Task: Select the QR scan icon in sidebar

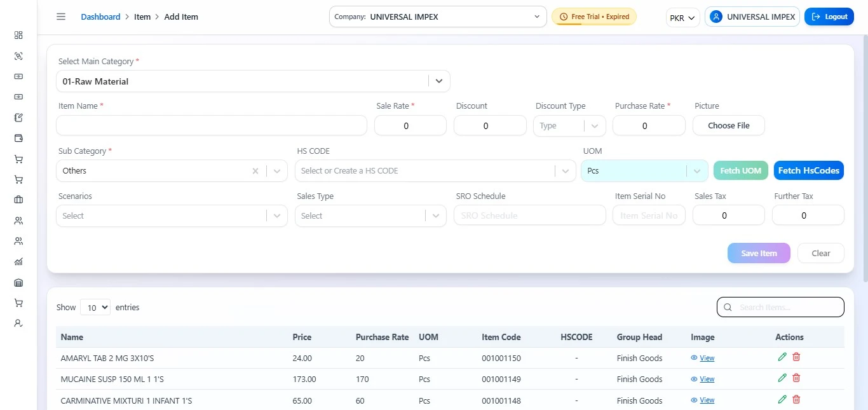Action: click(18, 56)
